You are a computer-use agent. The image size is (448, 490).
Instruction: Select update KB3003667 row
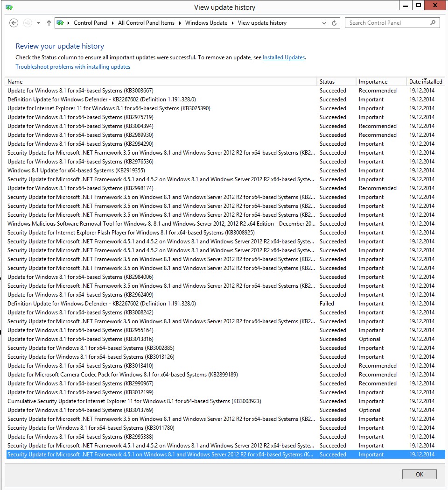tap(225, 91)
